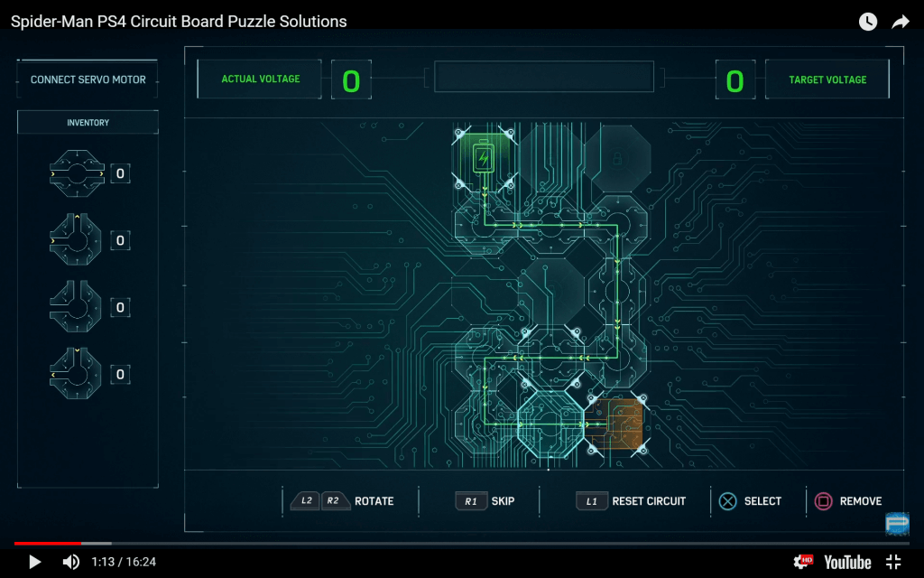
Task: Select the second inventory piece with up arrow
Action: tap(76, 239)
